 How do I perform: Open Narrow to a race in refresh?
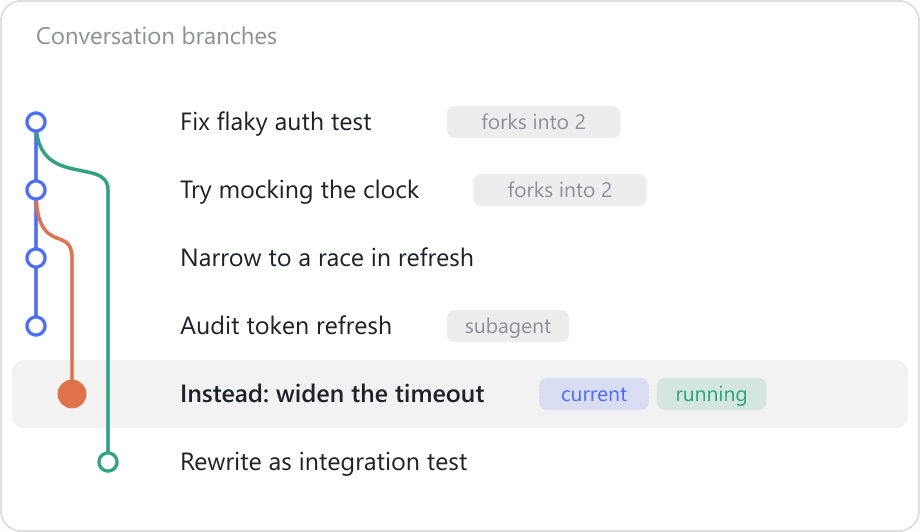click(327, 258)
